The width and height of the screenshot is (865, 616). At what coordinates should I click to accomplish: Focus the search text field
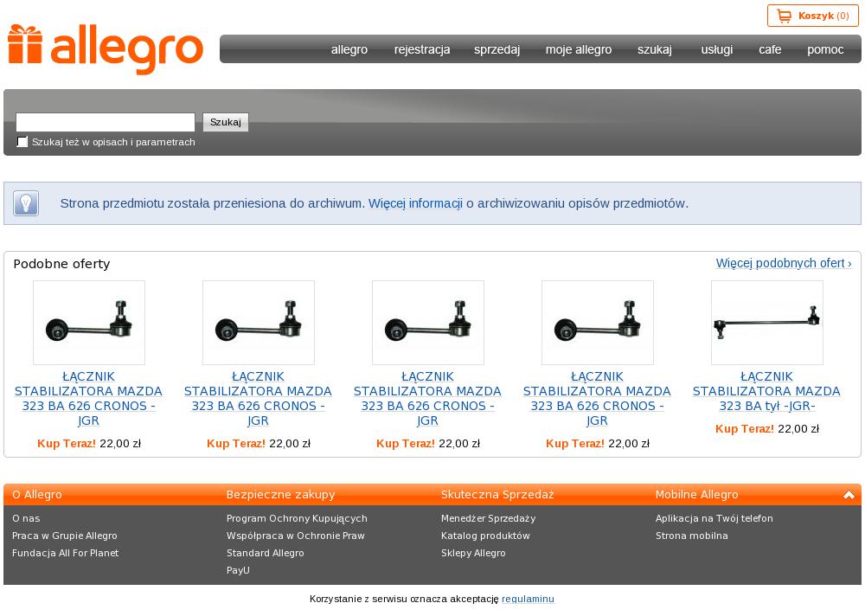[x=106, y=122]
